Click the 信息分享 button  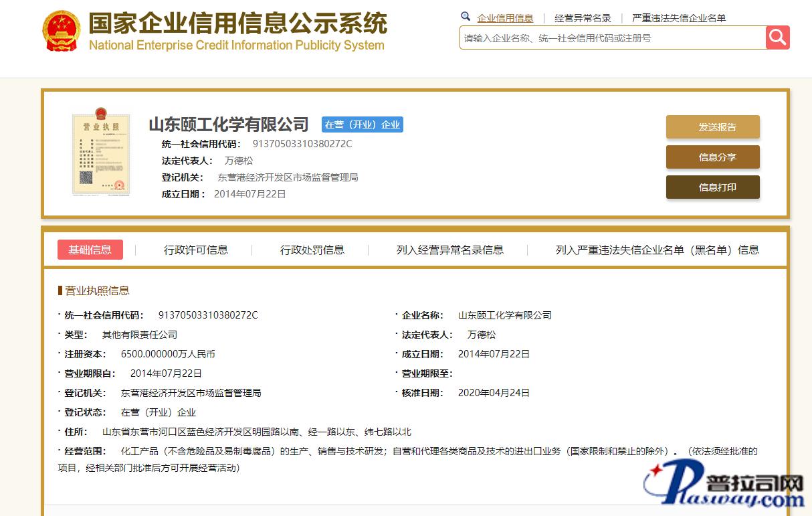tap(712, 157)
